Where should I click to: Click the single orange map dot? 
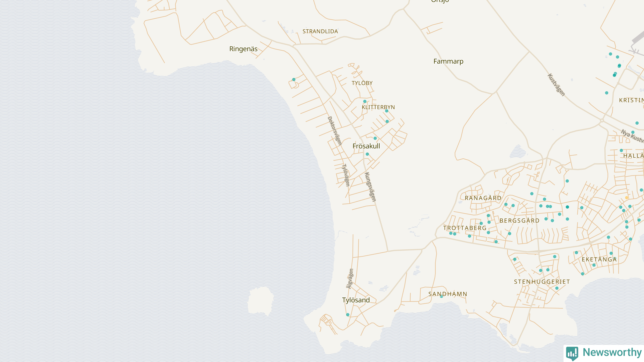(x=627, y=198)
